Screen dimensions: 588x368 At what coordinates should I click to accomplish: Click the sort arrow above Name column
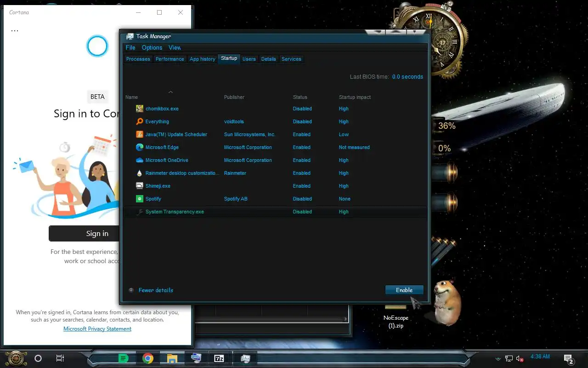(170, 92)
